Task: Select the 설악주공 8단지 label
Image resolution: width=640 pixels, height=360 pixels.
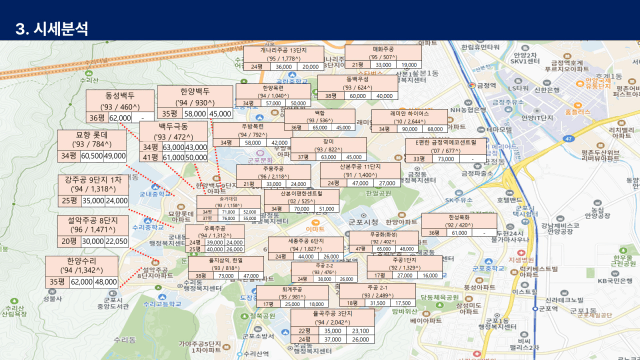Action: pos(93,220)
